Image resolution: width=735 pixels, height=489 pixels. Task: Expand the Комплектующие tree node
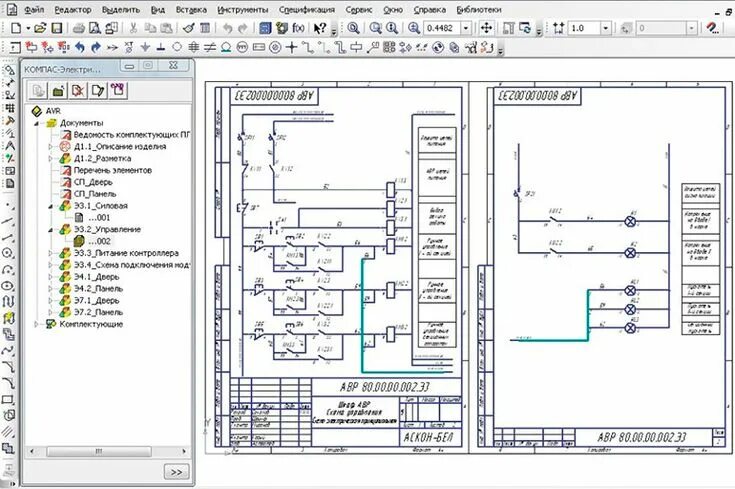point(38,324)
